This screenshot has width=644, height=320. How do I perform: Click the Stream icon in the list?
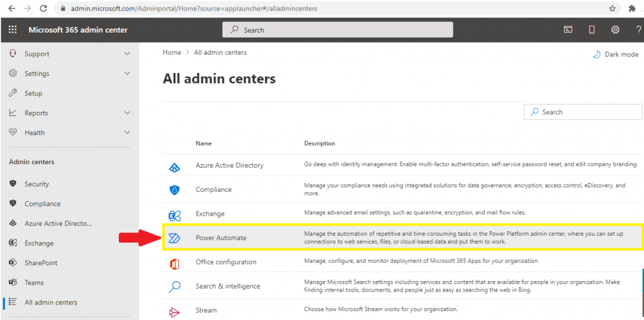coord(175,312)
